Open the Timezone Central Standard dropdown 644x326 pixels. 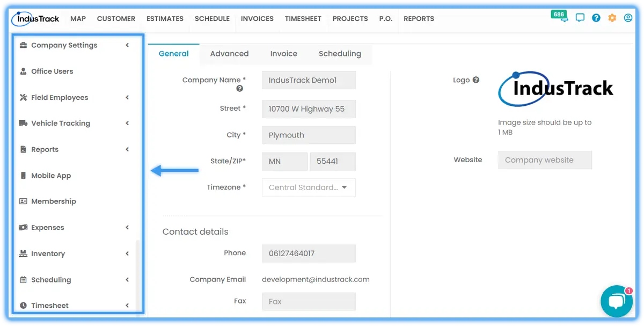[309, 187]
